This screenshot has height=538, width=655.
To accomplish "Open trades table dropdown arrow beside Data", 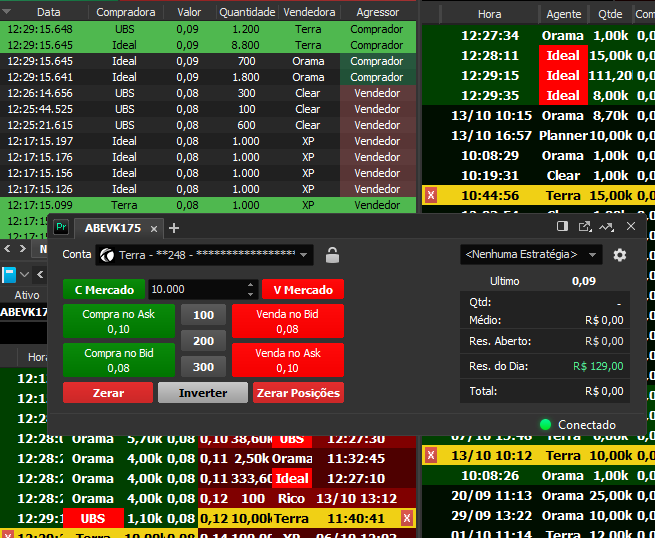I will 7,12.
